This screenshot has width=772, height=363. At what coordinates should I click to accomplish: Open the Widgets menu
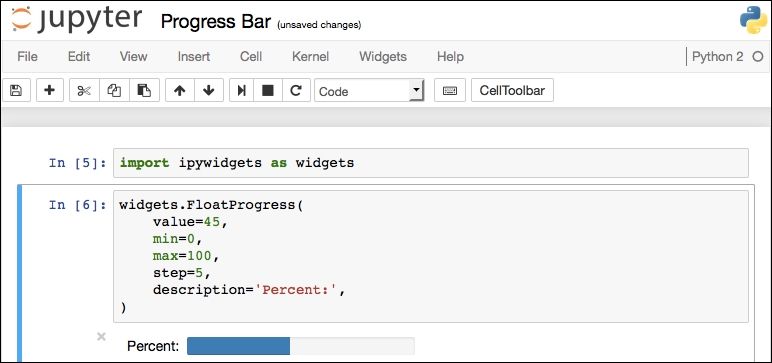coord(383,57)
